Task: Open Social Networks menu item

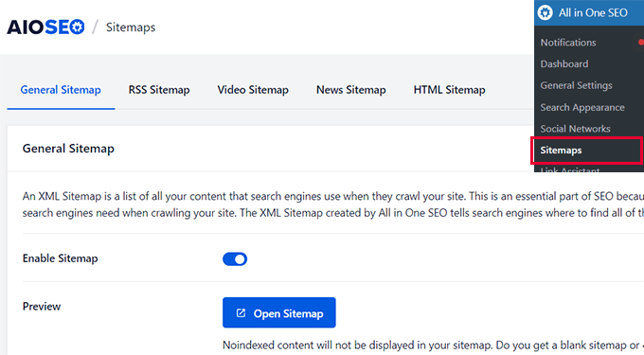Action: point(576,129)
